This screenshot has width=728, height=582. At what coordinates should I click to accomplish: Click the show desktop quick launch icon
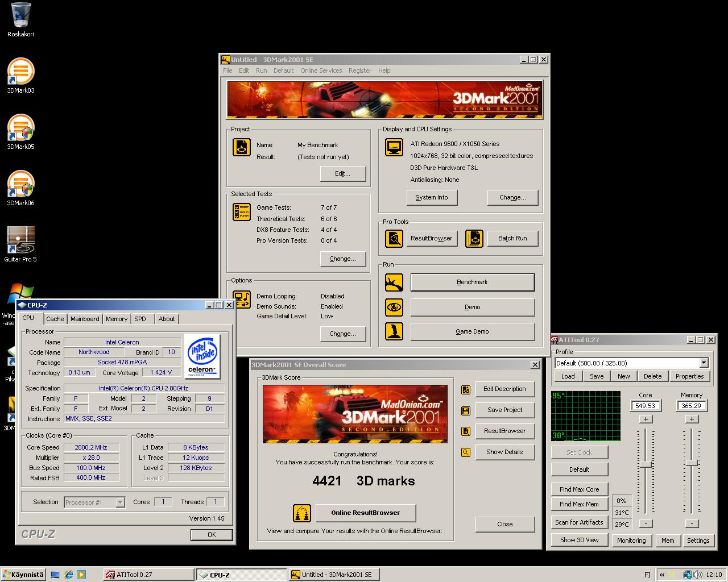(x=55, y=575)
